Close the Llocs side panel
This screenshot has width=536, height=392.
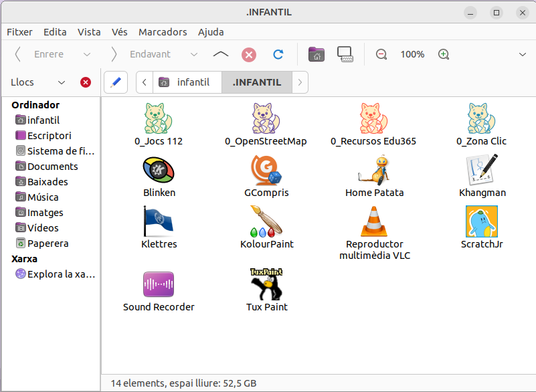click(86, 82)
